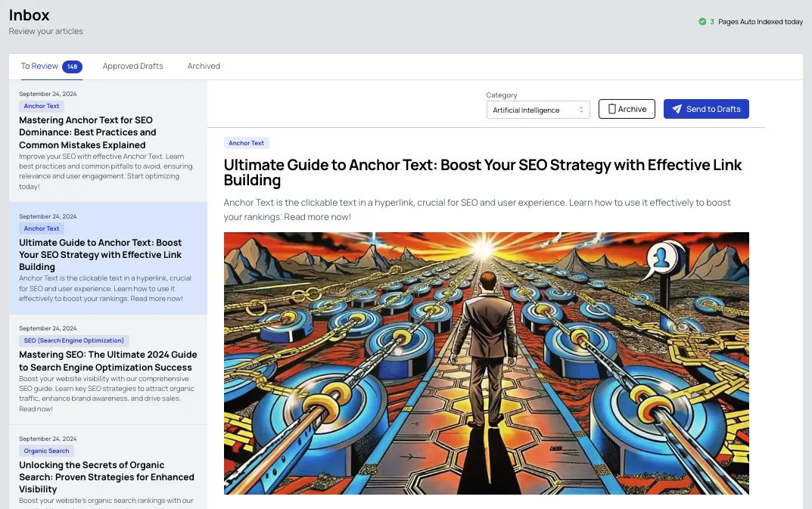812x509 pixels.
Task: Click the Anchor Text tag above the article title
Action: click(247, 143)
